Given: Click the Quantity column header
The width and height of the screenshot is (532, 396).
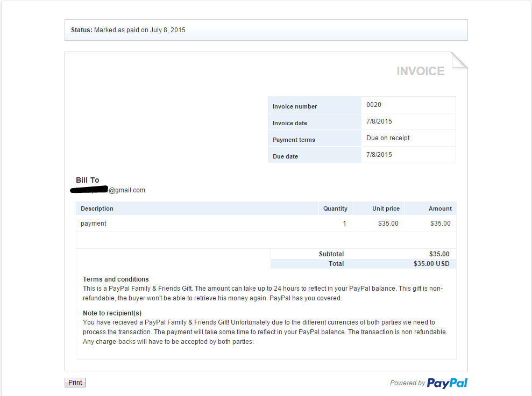Looking at the screenshot, I should pos(335,208).
